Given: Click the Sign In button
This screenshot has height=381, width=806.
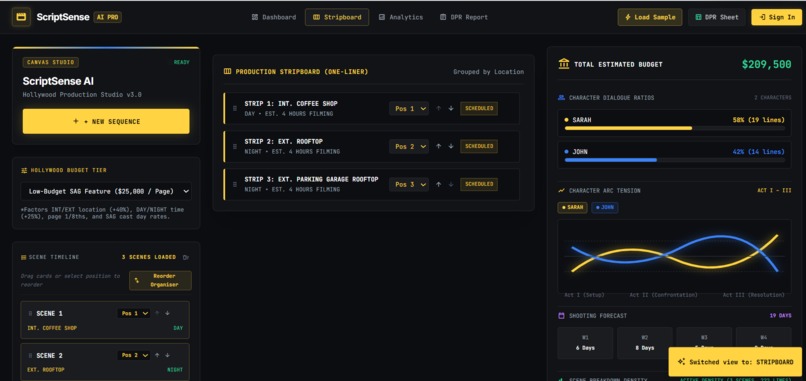Looking at the screenshot, I should (x=776, y=17).
